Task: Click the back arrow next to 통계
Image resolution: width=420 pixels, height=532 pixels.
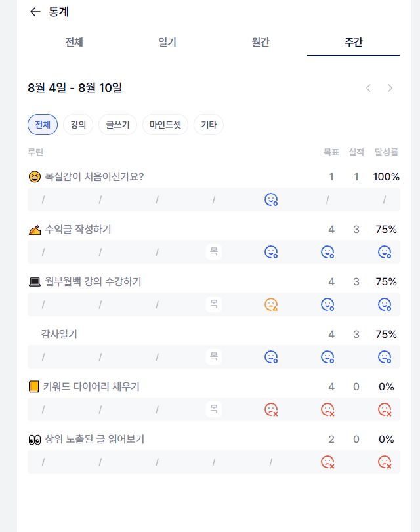Action: click(35, 12)
